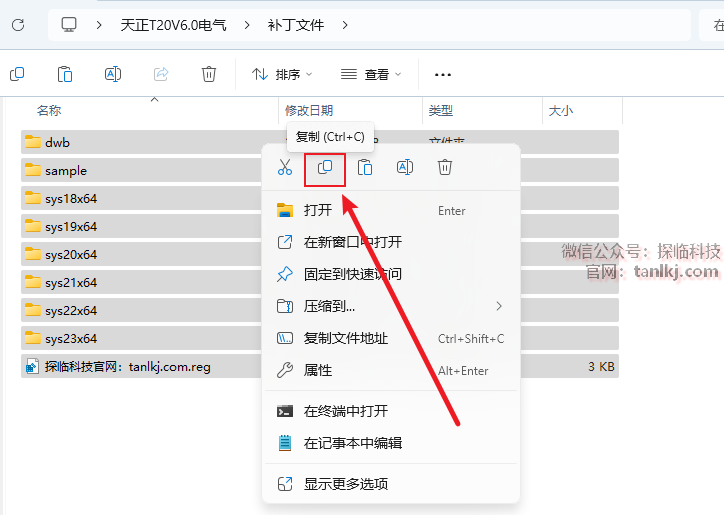Click the toolbar Rename icon

point(113,74)
